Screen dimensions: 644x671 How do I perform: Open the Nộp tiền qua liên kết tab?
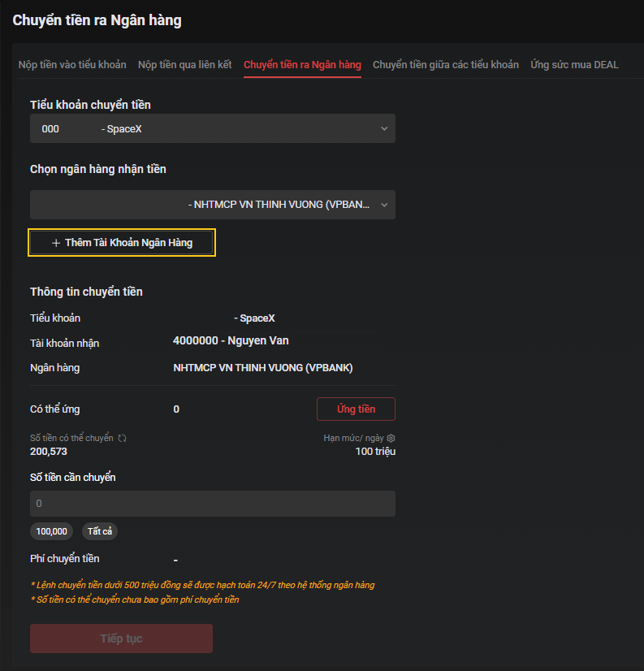point(184,65)
